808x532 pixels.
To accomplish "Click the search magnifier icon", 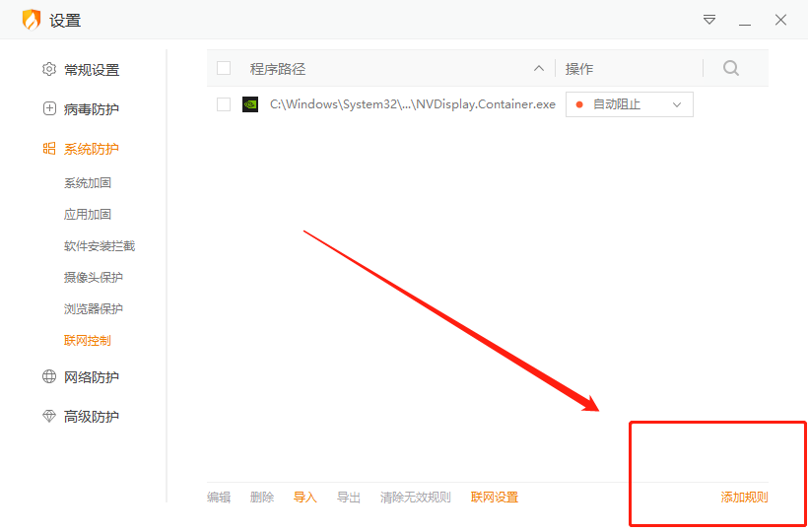I will point(731,68).
